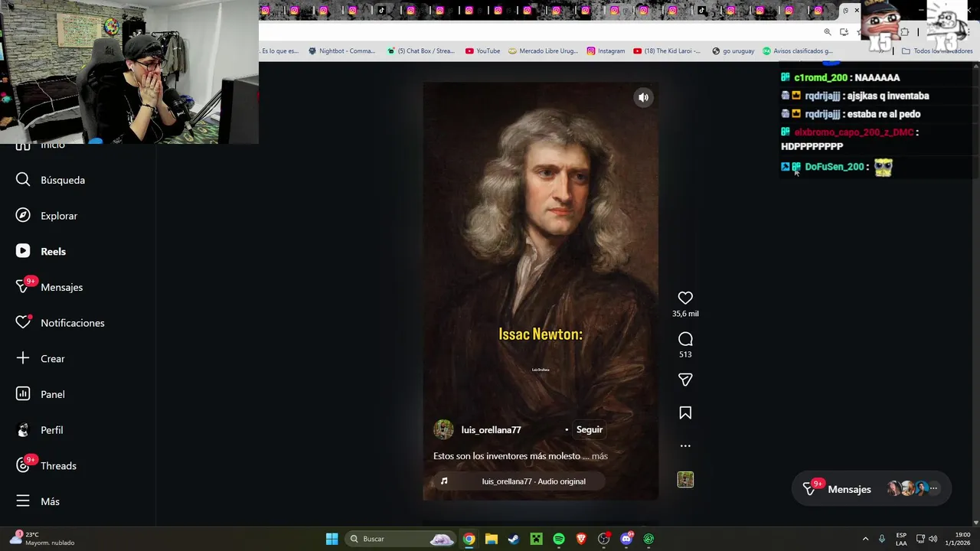
Task: Open Minecraft icon in taskbar
Action: pos(537,539)
